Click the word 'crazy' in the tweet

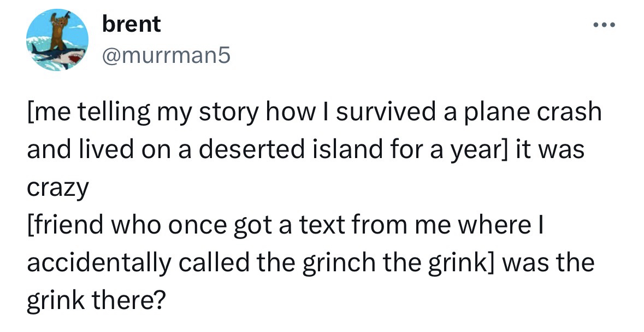tap(57, 187)
